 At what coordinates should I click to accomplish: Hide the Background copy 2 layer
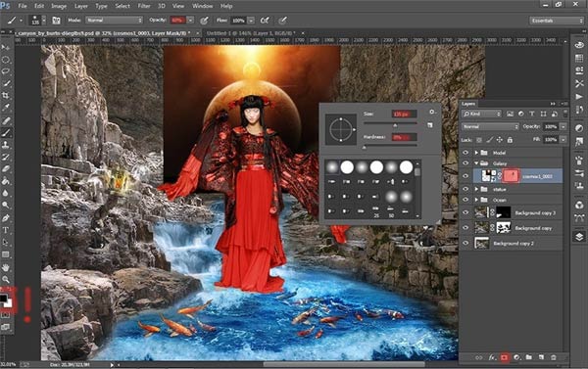[465, 243]
